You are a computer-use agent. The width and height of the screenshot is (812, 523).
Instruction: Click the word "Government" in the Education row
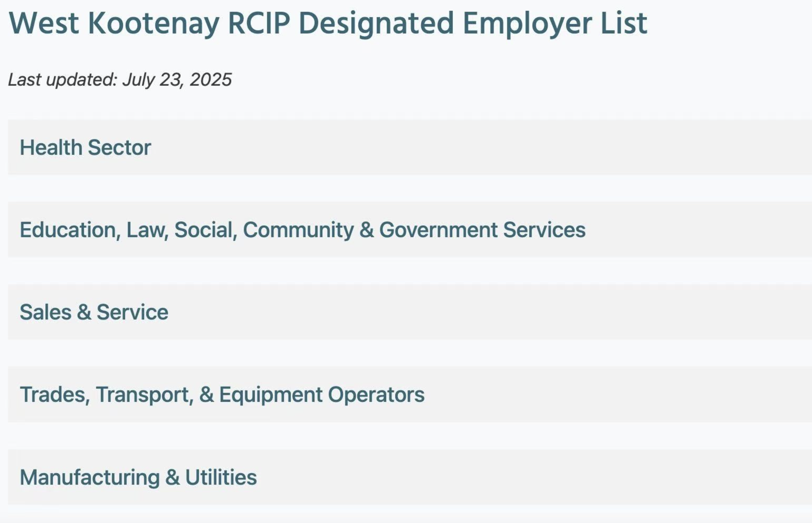click(438, 230)
